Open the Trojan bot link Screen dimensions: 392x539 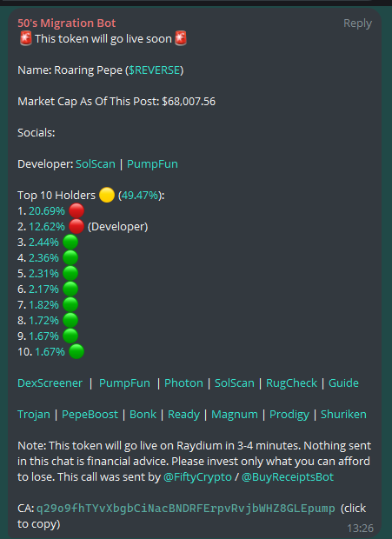34,414
